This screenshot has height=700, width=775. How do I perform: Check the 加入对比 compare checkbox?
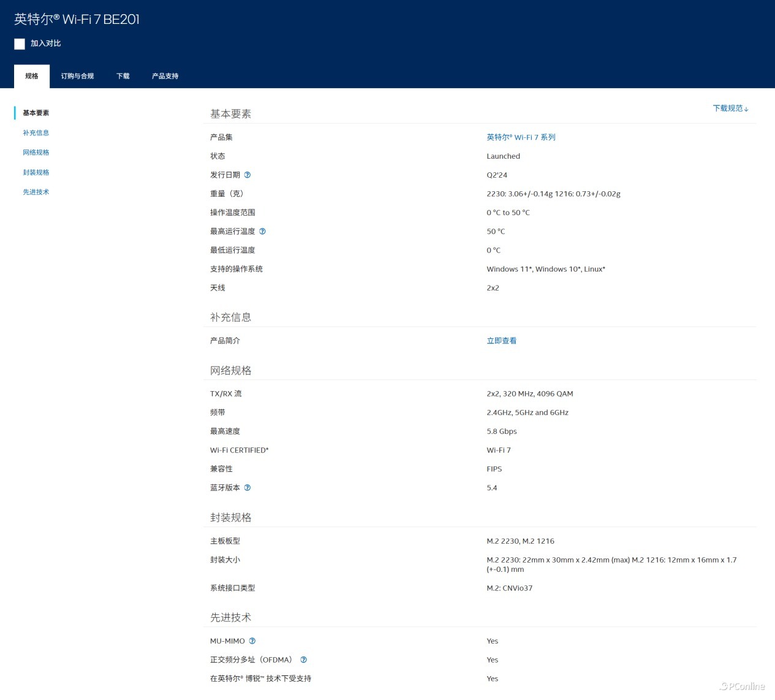[x=20, y=44]
